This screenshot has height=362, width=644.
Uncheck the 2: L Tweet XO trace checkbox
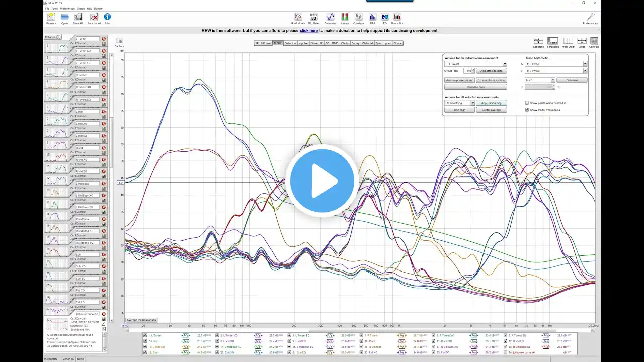pos(217,335)
